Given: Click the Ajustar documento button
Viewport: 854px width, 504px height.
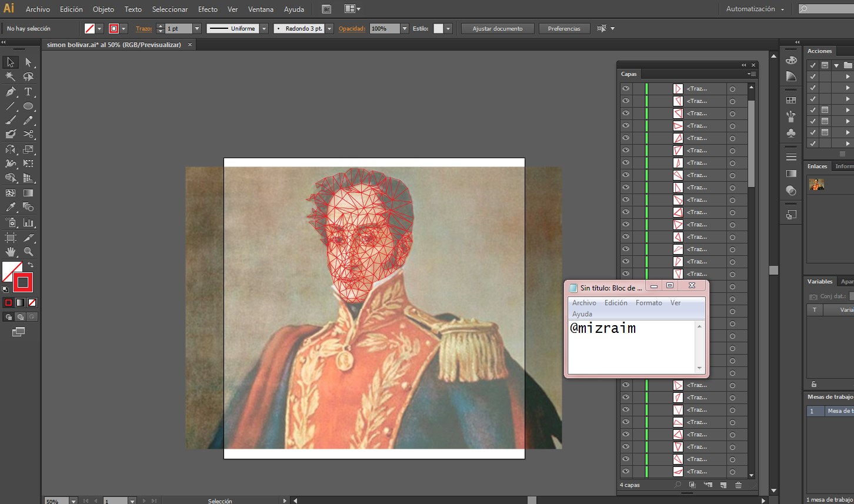Looking at the screenshot, I should point(498,28).
